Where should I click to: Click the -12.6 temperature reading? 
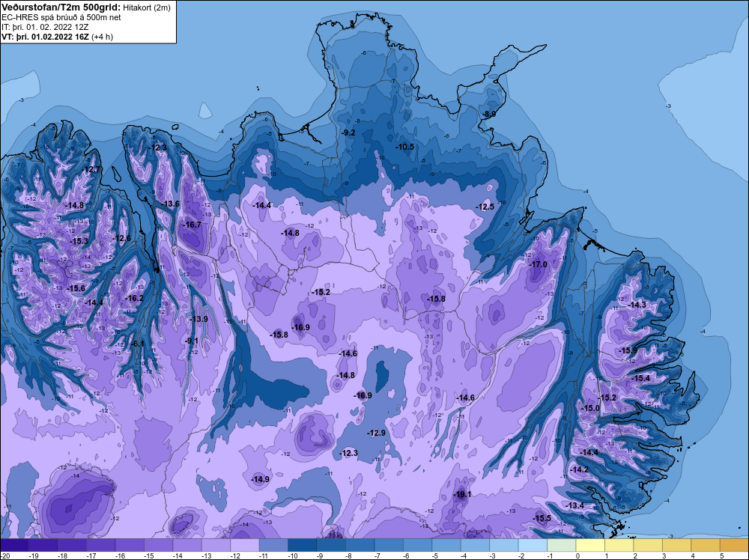pyautogui.click(x=121, y=239)
